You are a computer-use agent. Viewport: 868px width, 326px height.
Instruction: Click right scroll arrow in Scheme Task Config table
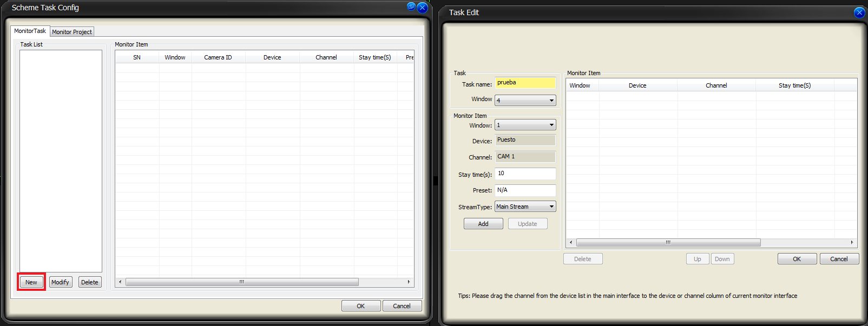click(409, 282)
